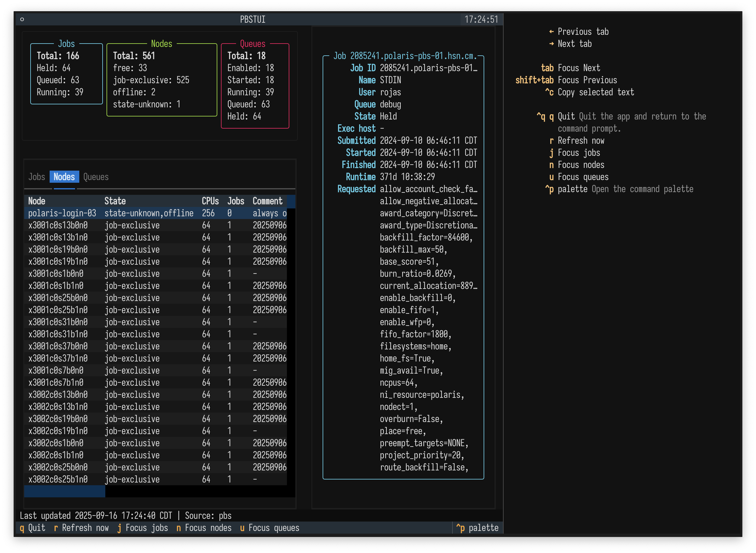Image resolution: width=756 pixels, height=553 pixels.
Task: Select node x3001c0s25b1n0
Action: [156, 310]
